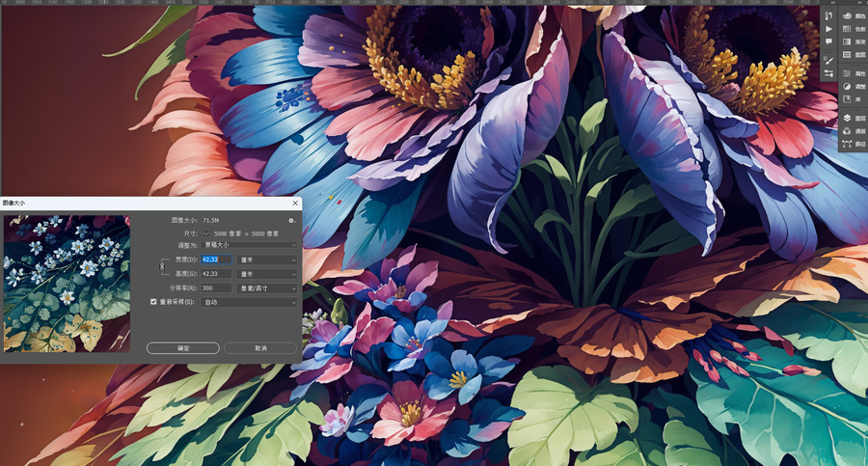
Task: Open the Fit To (调整为) preset dropdown
Action: 250,245
